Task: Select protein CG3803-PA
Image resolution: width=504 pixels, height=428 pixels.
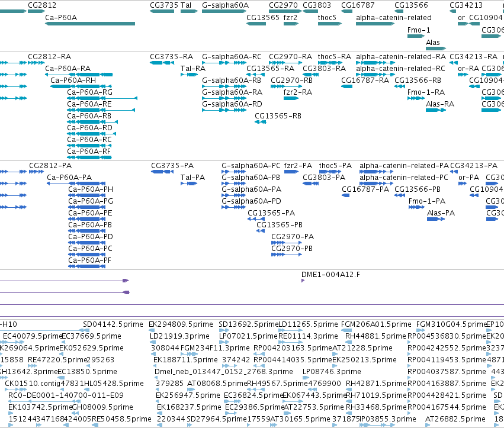Action: click(310, 184)
